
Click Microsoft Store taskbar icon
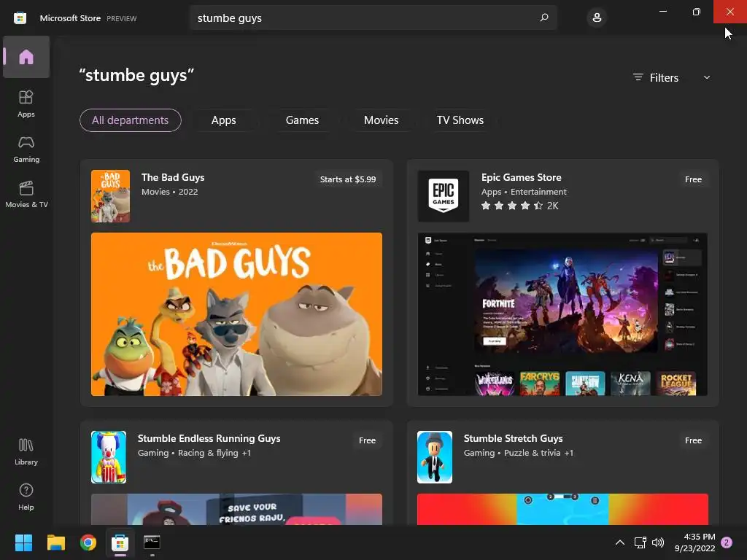[x=120, y=542]
